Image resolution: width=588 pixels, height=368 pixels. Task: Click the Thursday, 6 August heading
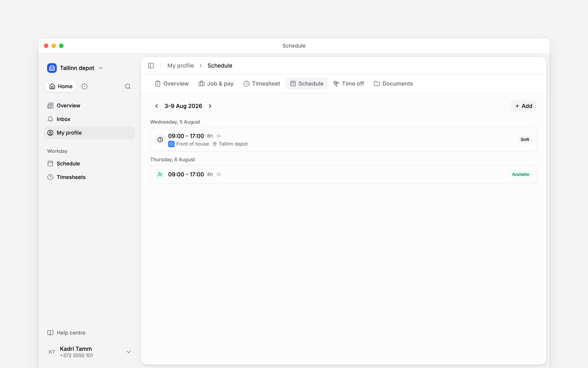[x=173, y=160]
